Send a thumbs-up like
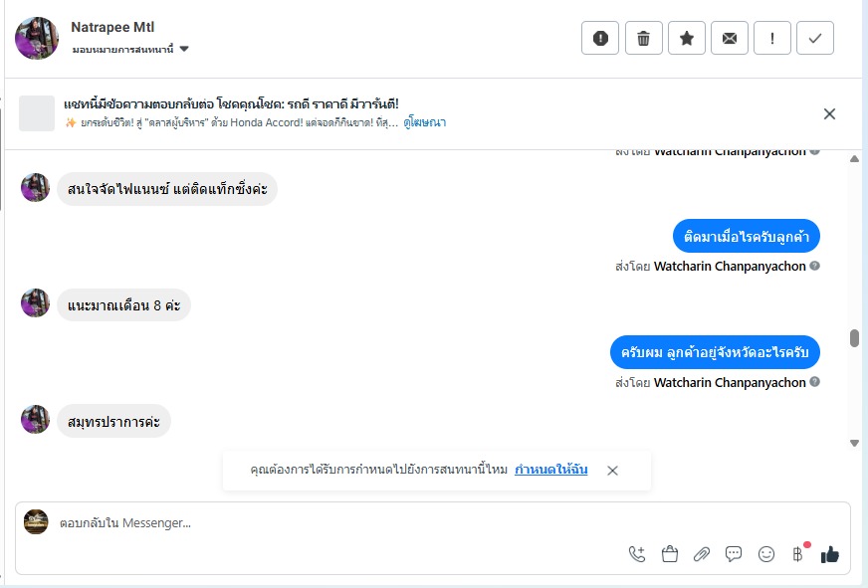This screenshot has height=588, width=868. point(829,554)
